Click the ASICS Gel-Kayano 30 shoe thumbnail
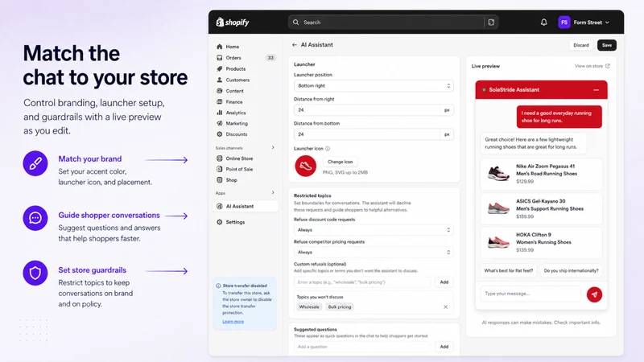Viewport: 644px width, 362px height. coord(498,208)
